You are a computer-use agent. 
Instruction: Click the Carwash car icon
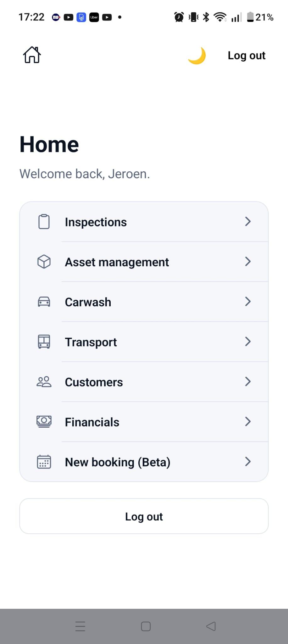click(44, 302)
